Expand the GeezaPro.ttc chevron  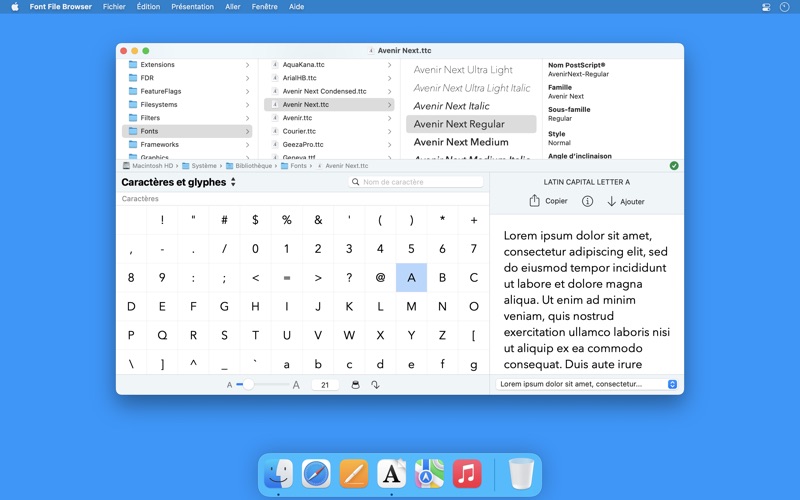[389, 144]
